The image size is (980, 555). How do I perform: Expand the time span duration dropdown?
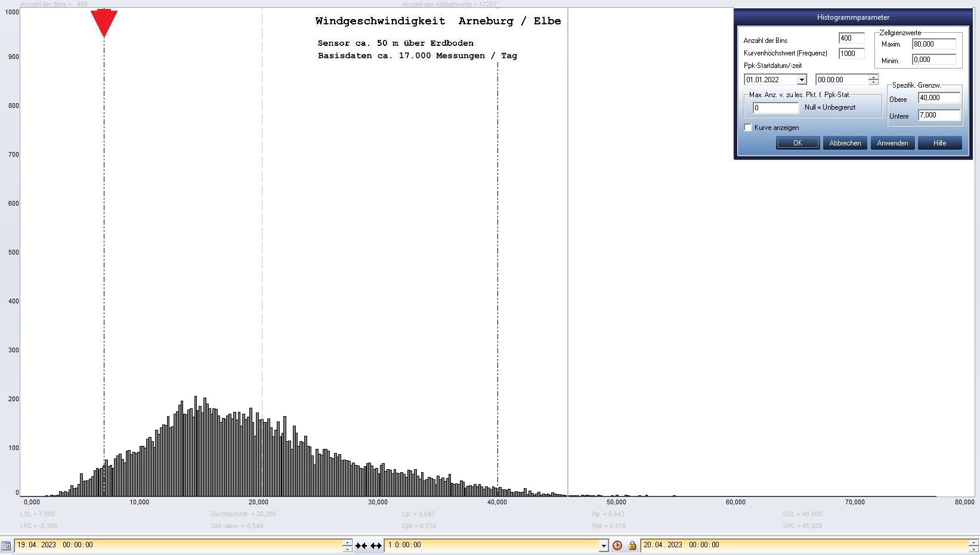tap(603, 545)
